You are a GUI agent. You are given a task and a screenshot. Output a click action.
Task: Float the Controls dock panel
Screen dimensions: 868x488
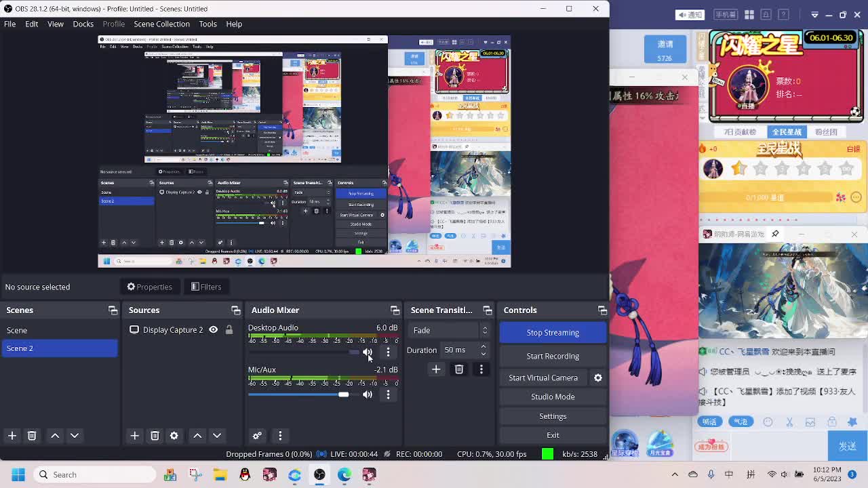pyautogui.click(x=602, y=310)
